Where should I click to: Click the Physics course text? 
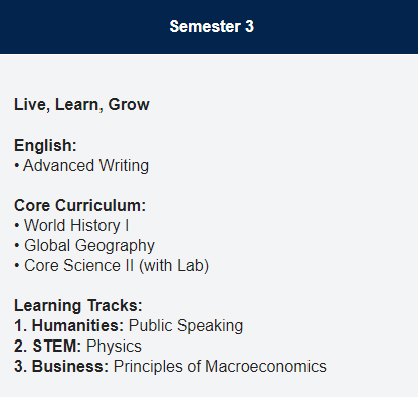pos(114,347)
